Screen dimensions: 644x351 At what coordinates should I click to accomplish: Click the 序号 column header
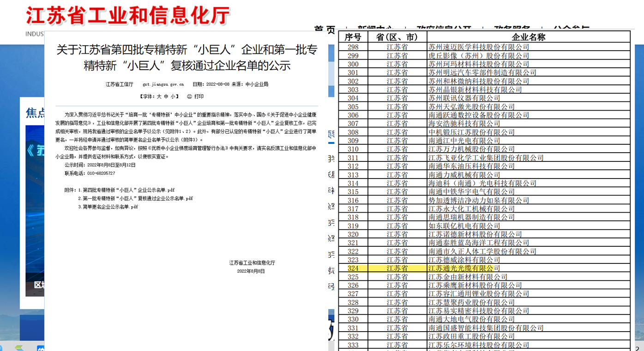[x=353, y=37]
